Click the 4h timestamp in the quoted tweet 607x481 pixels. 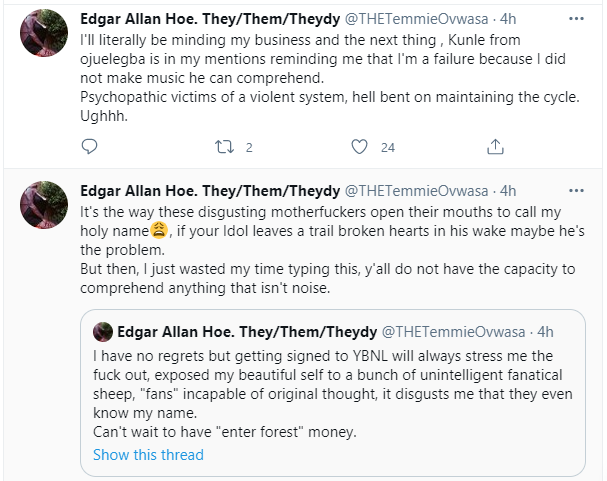click(x=543, y=331)
